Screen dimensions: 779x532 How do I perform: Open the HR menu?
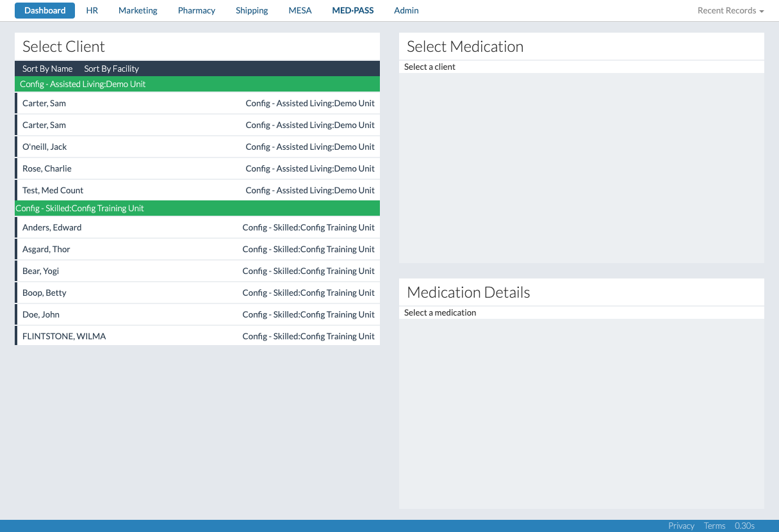[x=92, y=11]
